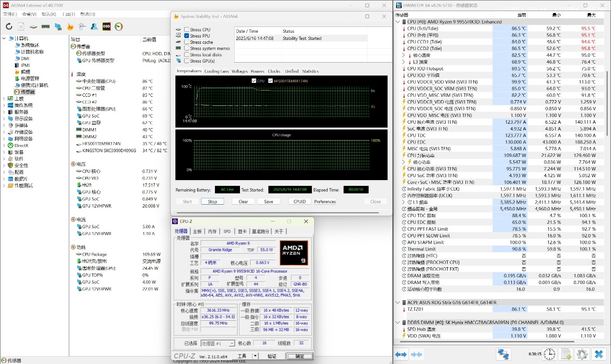Toggle CPU graph legend checkbox
Viewport: 611px width, 364px height.
point(254,80)
